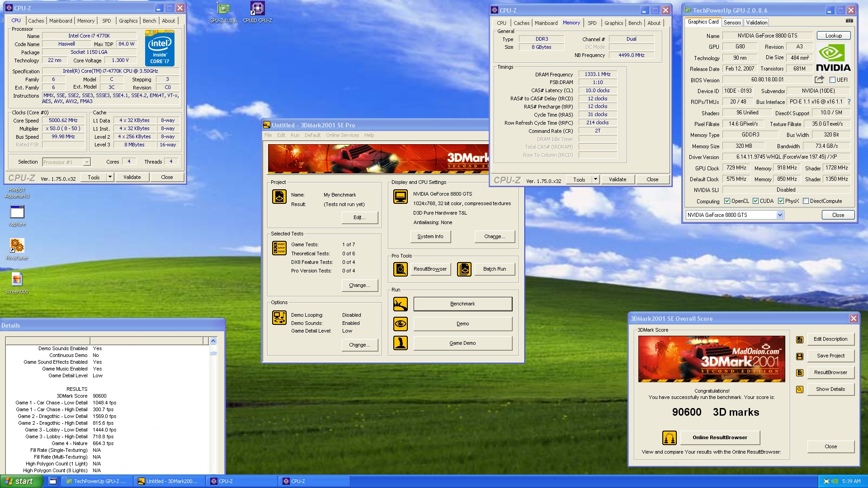The height and width of the screenshot is (488, 868).
Task: Click the Show Details magnifier icon
Action: pos(800,389)
